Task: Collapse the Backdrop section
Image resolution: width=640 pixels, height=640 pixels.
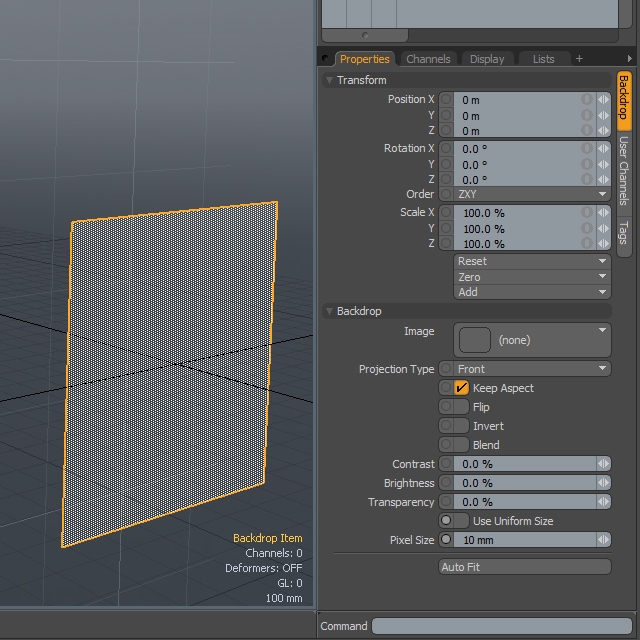Action: pyautogui.click(x=329, y=311)
